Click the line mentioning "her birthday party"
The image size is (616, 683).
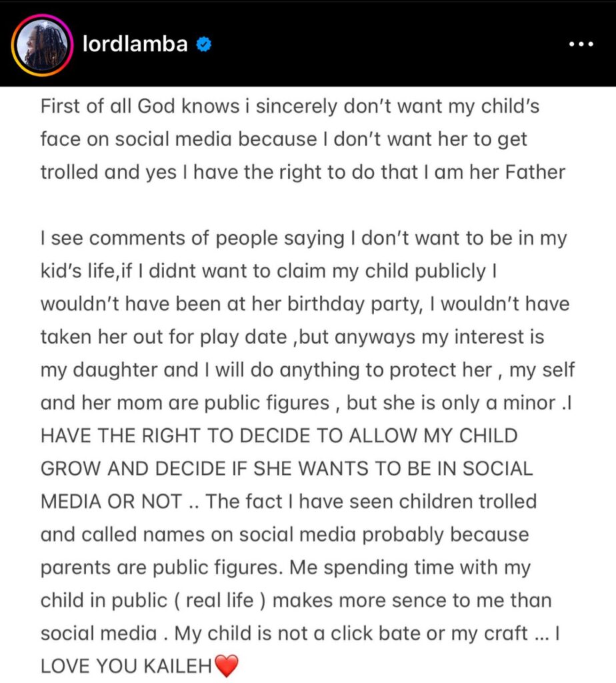(305, 303)
